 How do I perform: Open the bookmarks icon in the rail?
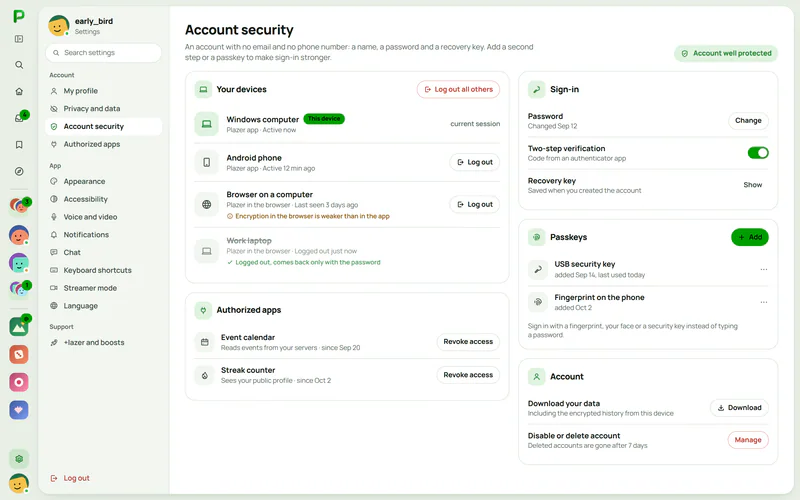pos(19,145)
